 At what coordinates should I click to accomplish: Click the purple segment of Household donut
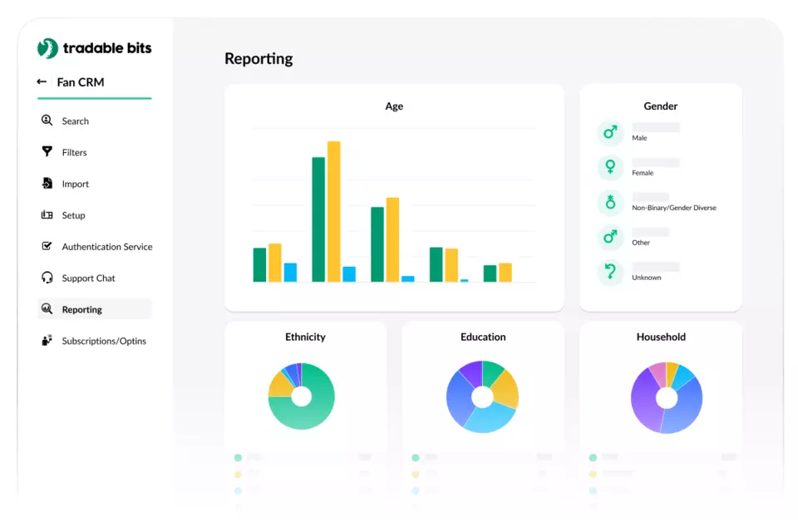click(643, 401)
